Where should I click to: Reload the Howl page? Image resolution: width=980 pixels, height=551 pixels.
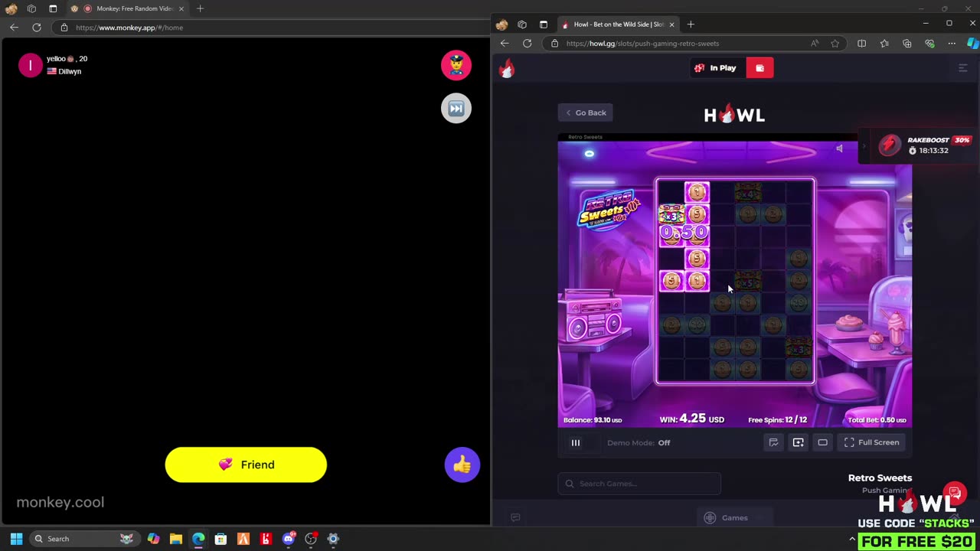click(527, 43)
